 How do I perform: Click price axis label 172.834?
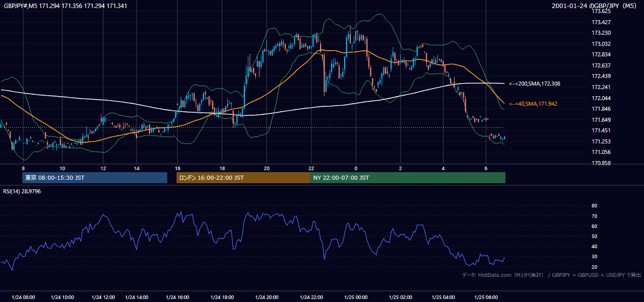pyautogui.click(x=601, y=54)
